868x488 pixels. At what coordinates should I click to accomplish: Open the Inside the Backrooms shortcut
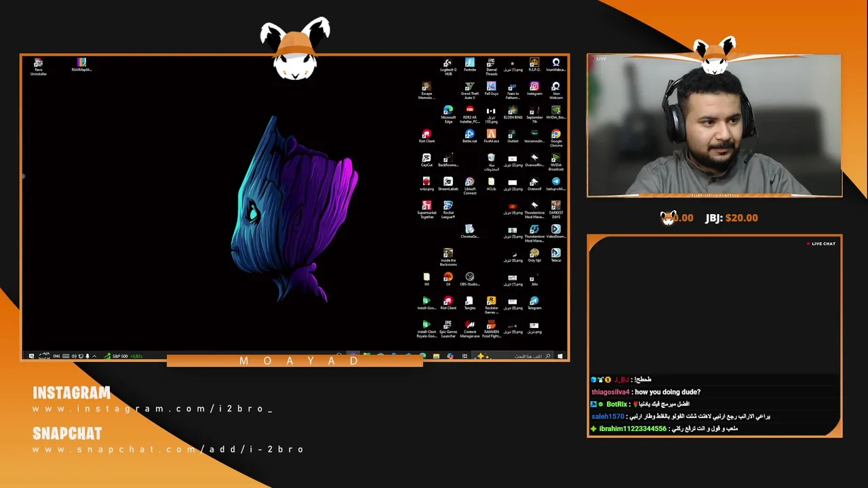pos(448,257)
